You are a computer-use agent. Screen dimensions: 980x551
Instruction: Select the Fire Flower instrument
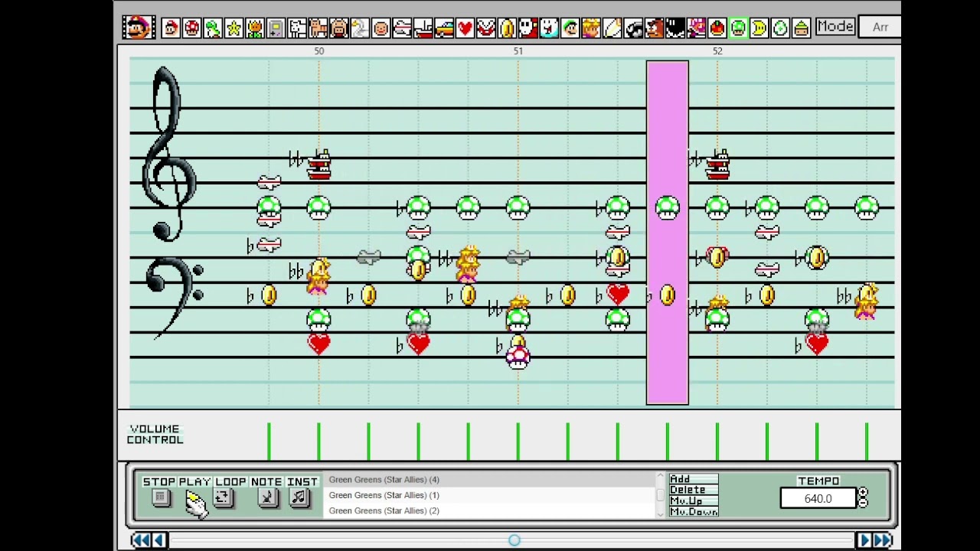point(254,28)
